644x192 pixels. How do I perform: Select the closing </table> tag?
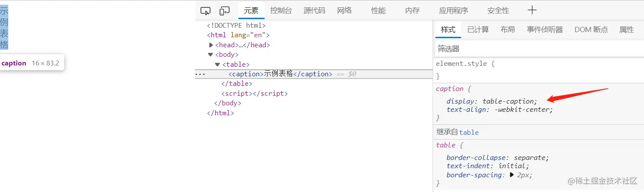(x=237, y=84)
